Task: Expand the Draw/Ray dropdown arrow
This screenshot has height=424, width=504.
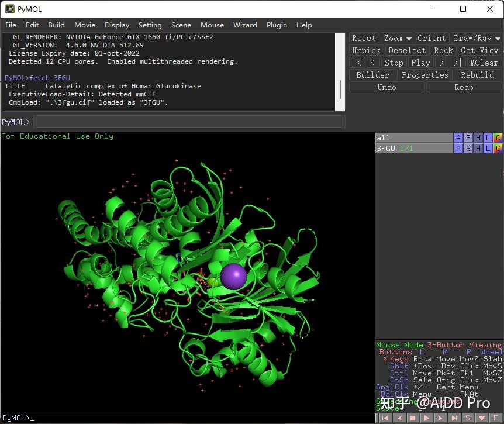Action: click(x=498, y=39)
